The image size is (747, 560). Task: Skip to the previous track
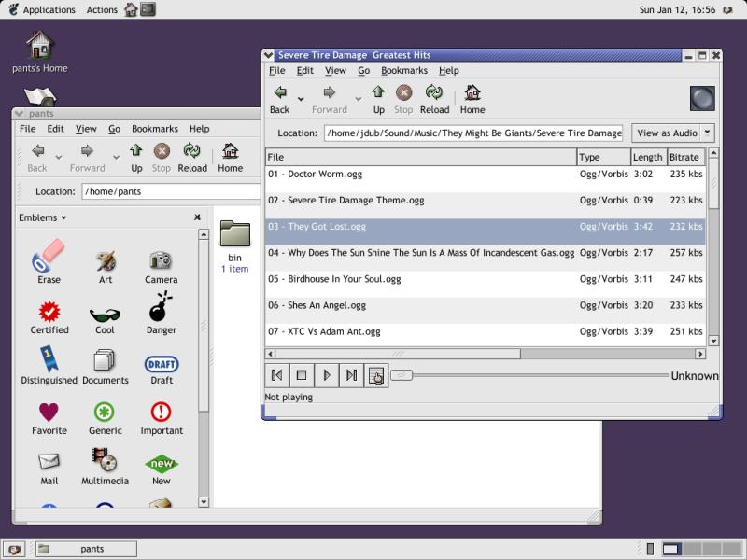(277, 375)
